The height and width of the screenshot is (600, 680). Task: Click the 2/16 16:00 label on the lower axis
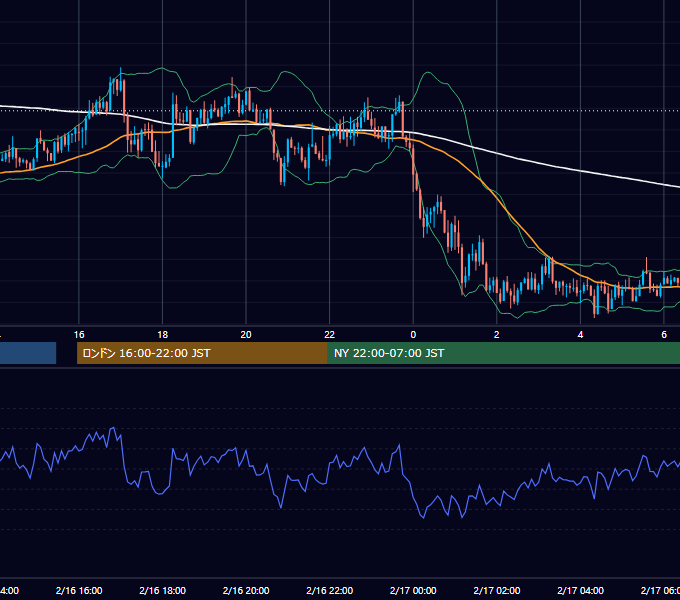coord(79,590)
